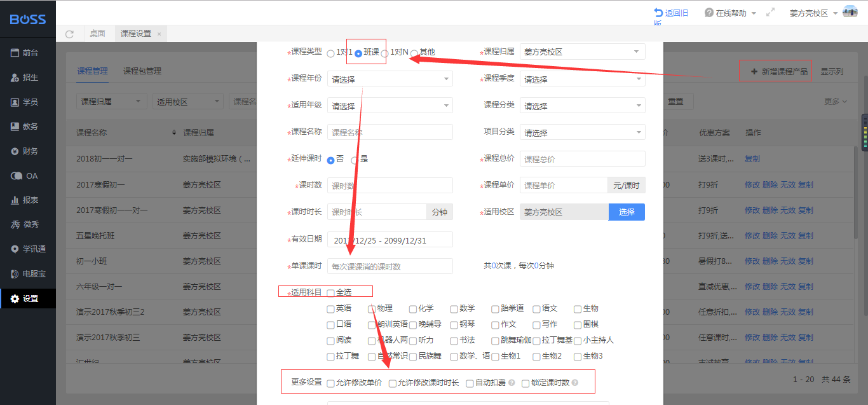The height and width of the screenshot is (405, 868).
Task: Open the 项目分类 dropdown
Action: [x=582, y=132]
